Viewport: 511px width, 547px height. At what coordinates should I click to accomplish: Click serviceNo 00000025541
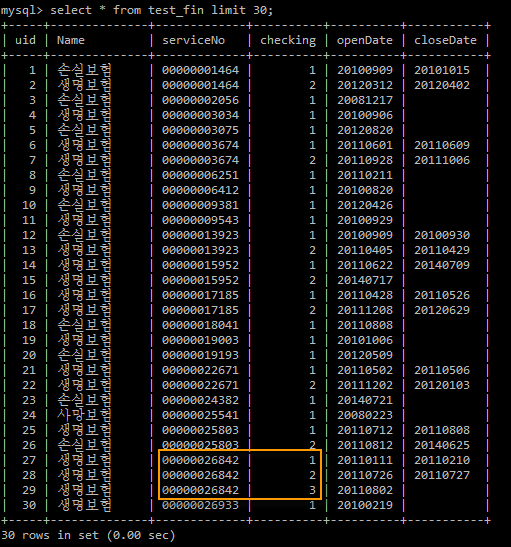click(201, 415)
